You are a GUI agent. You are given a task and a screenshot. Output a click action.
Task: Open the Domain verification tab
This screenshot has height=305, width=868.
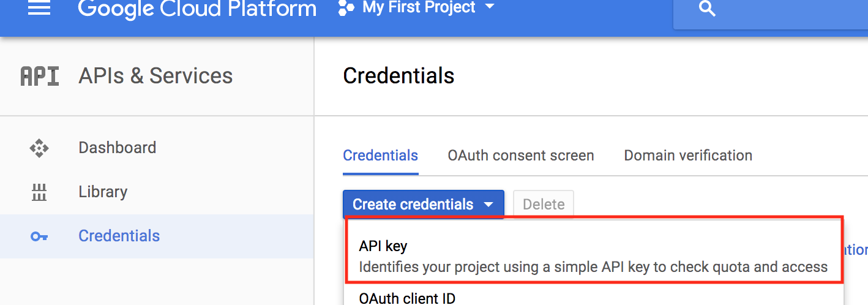click(688, 156)
